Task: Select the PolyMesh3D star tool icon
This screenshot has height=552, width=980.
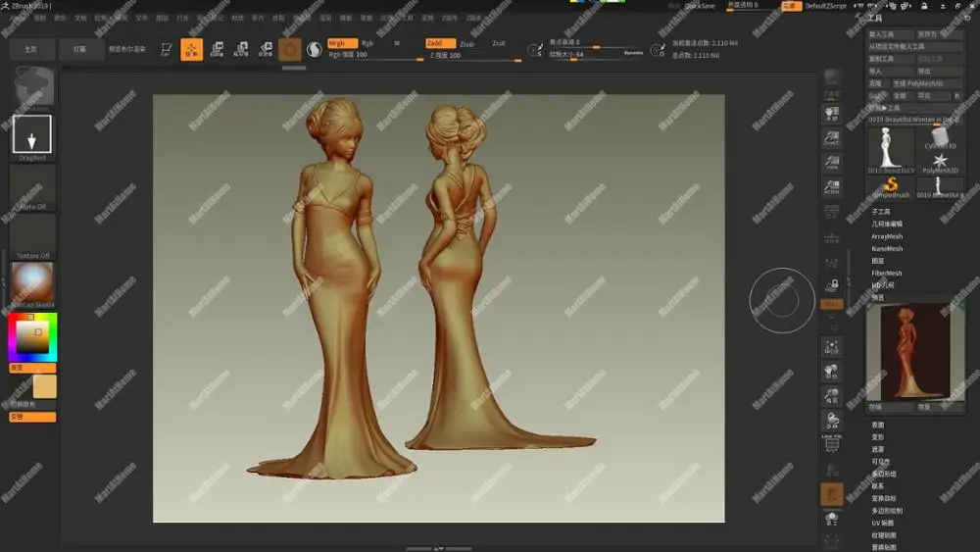Action: [940, 163]
